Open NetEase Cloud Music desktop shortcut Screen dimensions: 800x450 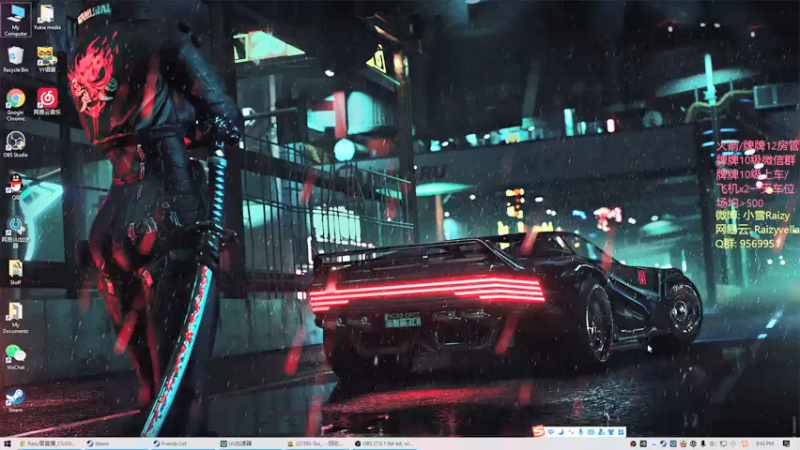click(47, 101)
